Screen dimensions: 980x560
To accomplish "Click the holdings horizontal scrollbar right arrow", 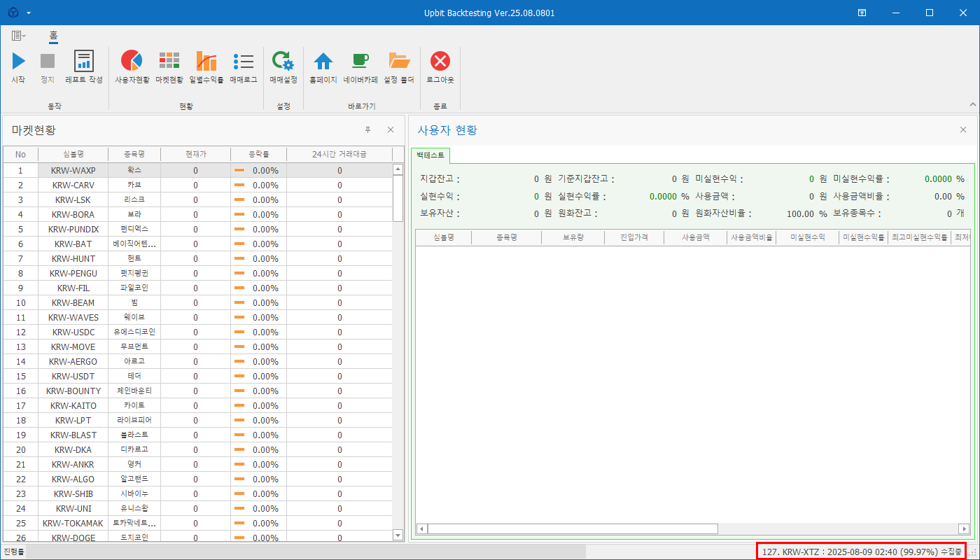I will [x=965, y=528].
